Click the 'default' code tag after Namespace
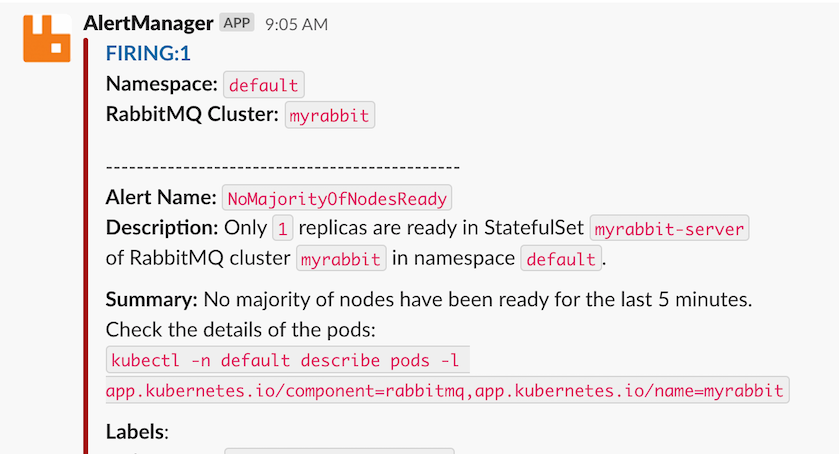The image size is (839, 454). tap(264, 85)
